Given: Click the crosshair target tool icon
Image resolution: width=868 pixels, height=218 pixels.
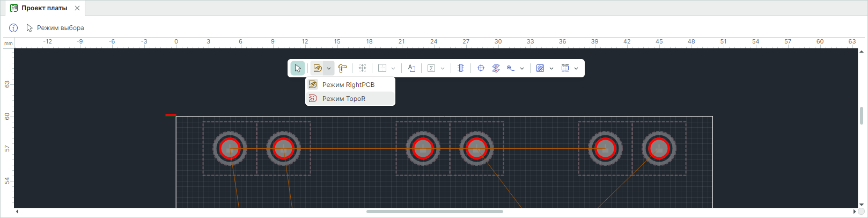Looking at the screenshot, I should click(481, 68).
